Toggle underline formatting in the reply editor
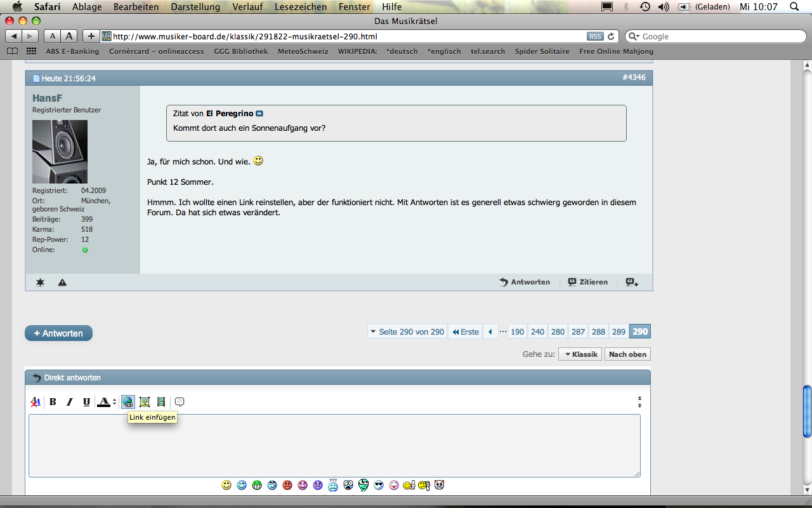This screenshot has height=508, width=812. (x=86, y=402)
